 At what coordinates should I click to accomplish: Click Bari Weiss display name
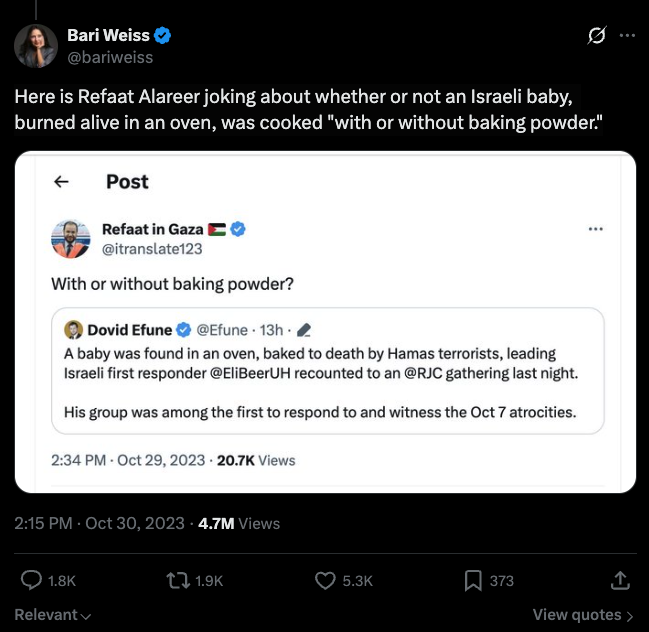(108, 36)
